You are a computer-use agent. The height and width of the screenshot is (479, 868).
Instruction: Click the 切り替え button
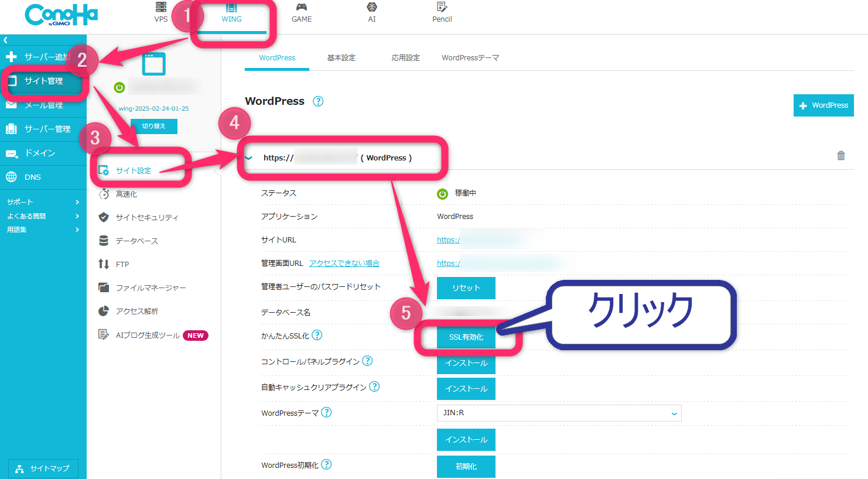[153, 126]
